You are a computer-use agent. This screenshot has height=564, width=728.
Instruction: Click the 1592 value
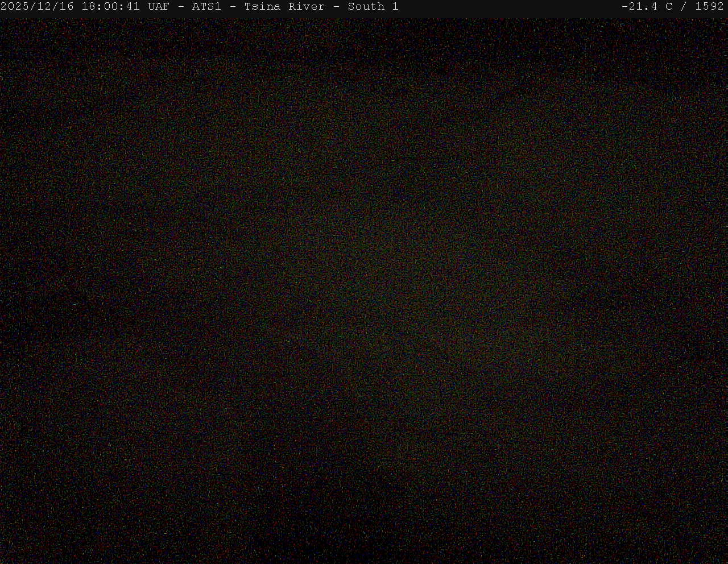(x=709, y=7)
